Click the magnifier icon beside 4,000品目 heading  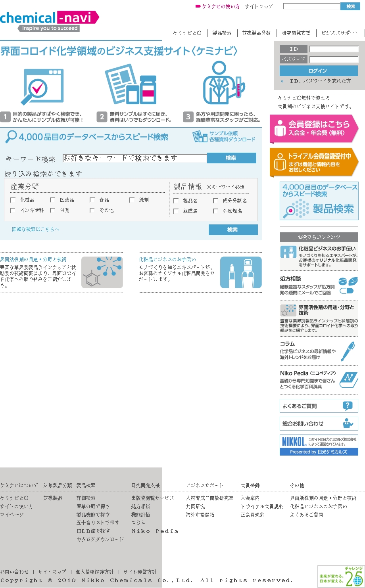(x=11, y=137)
